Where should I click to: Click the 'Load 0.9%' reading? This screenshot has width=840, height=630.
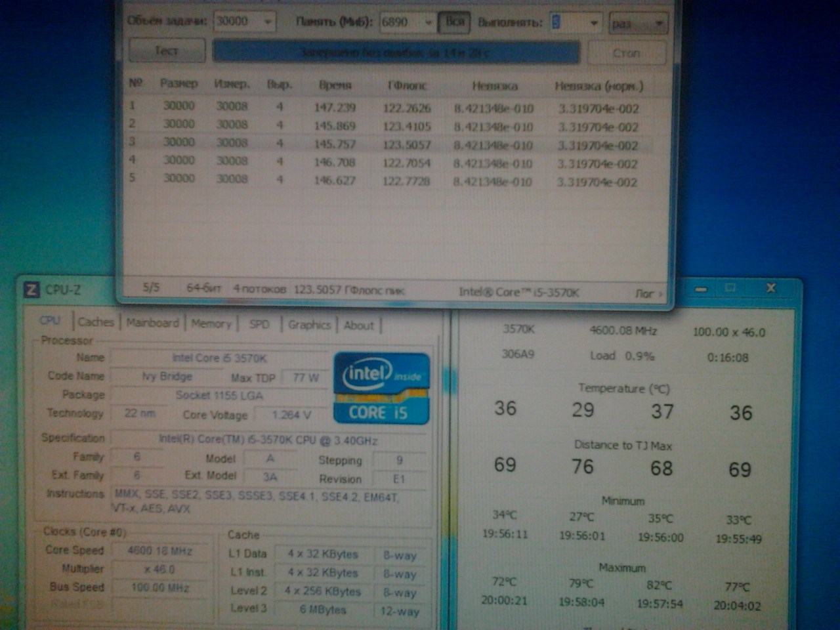[622, 356]
